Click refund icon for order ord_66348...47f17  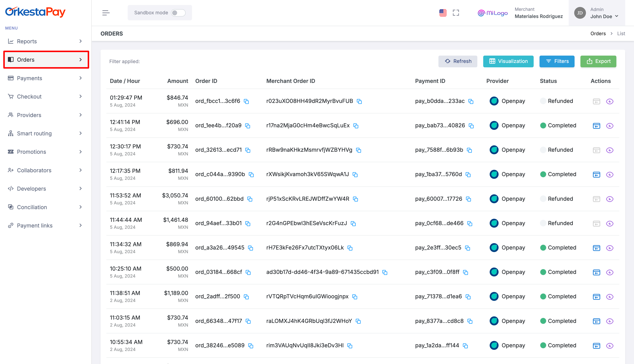[x=596, y=321]
